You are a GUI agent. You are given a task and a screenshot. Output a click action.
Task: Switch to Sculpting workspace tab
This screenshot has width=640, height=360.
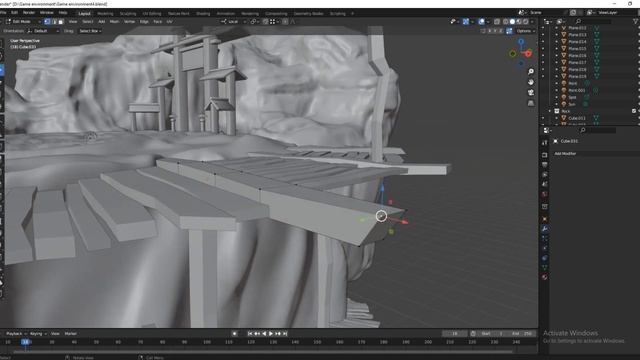[128, 13]
